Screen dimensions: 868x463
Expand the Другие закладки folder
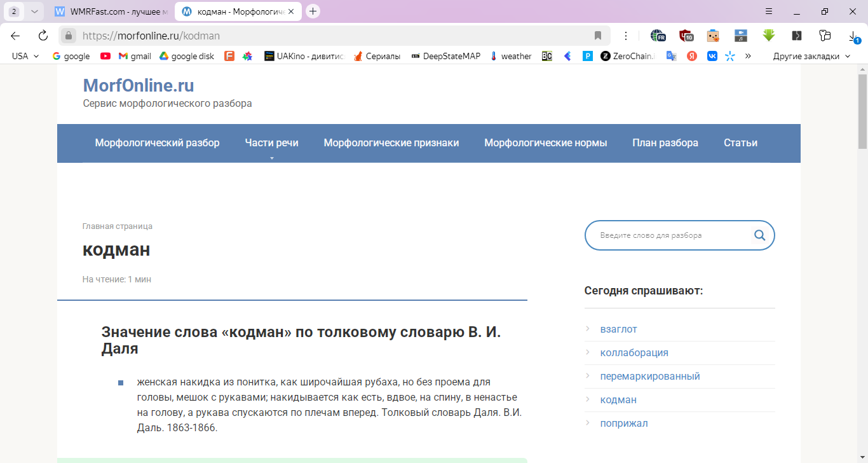811,56
